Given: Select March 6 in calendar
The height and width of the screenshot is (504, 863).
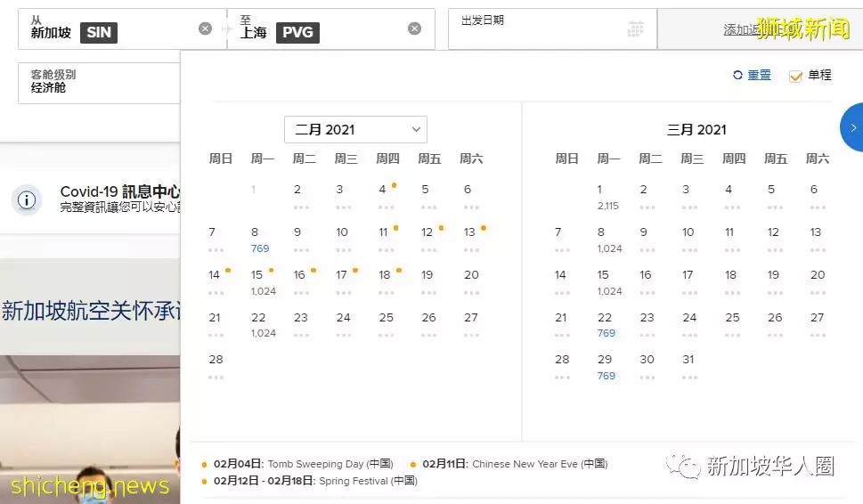Looking at the screenshot, I should (x=817, y=197).
